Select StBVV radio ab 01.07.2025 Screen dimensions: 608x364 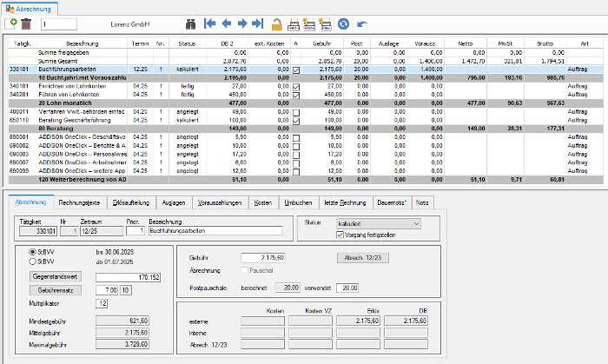tap(33, 261)
